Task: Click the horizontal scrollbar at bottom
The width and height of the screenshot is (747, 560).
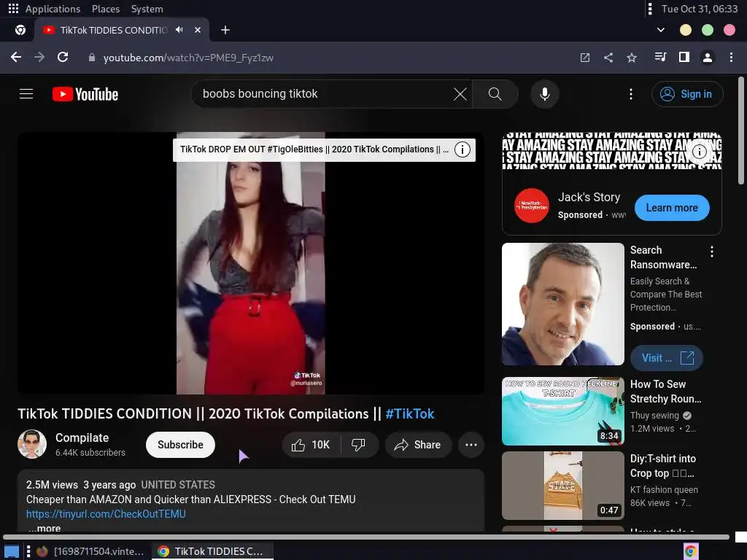Action: pyautogui.click(x=366, y=537)
